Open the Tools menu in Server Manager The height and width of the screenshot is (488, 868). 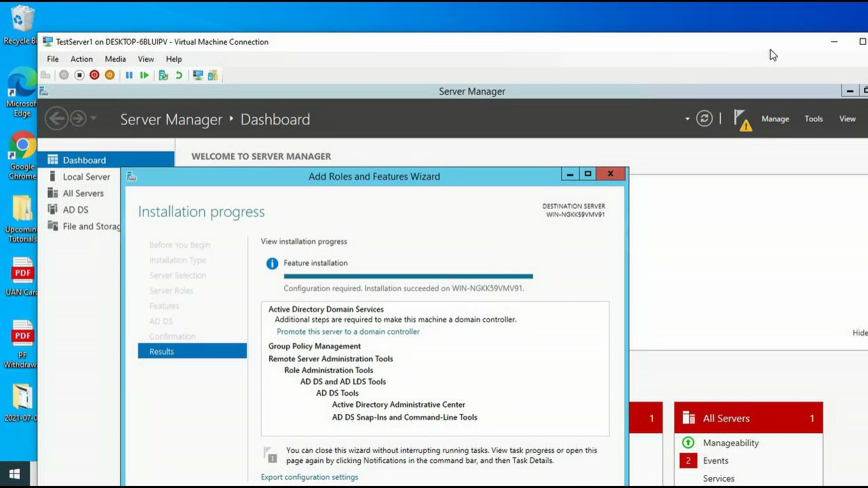[x=814, y=119]
